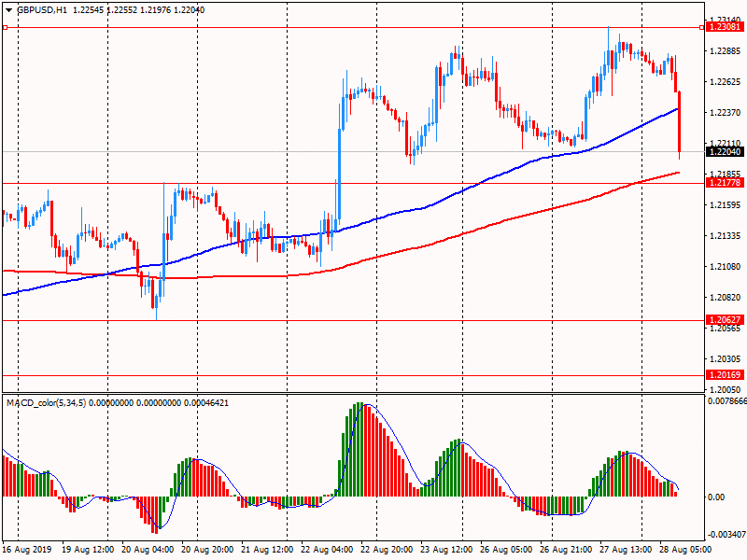The image size is (747, 560).
Task: Click the 1.21080 price scale value
Action: pos(726,266)
